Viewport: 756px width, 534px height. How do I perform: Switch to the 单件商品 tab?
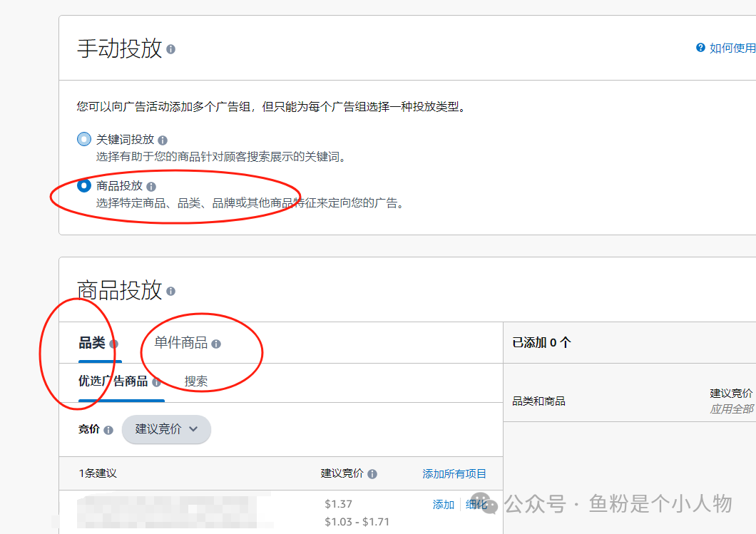pyautogui.click(x=181, y=343)
